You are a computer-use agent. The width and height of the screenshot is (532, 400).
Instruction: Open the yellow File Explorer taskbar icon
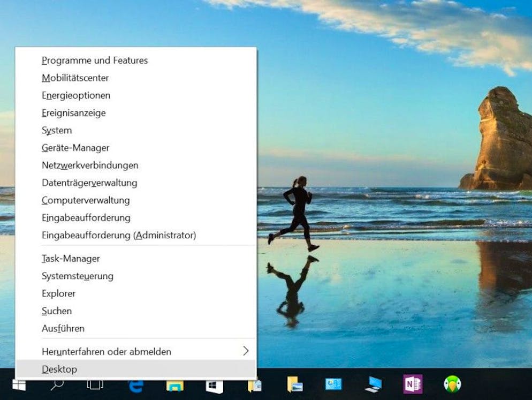tap(175, 386)
